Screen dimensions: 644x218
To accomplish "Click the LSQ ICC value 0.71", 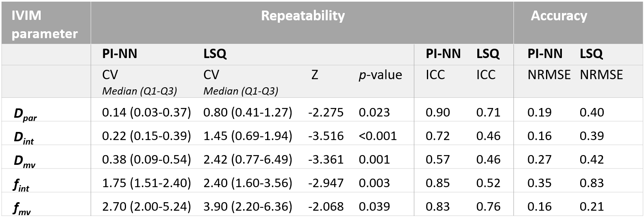I will [x=488, y=112].
